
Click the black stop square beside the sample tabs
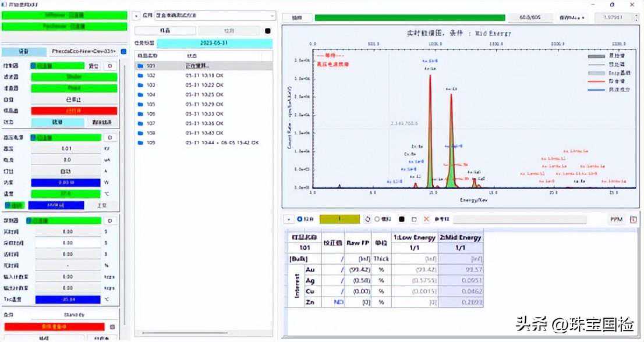tap(268, 31)
